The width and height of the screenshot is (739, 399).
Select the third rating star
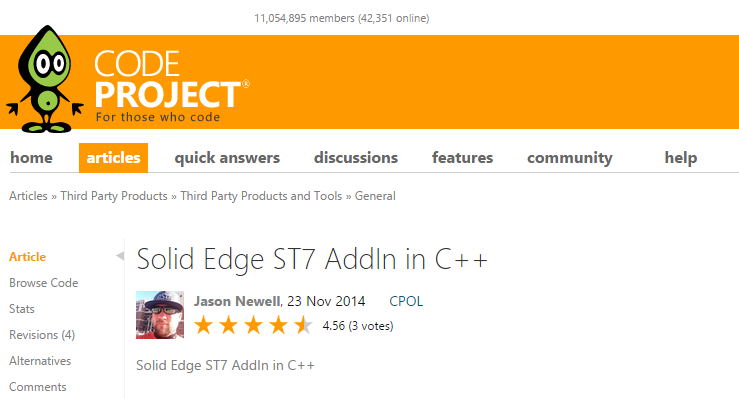pos(254,326)
